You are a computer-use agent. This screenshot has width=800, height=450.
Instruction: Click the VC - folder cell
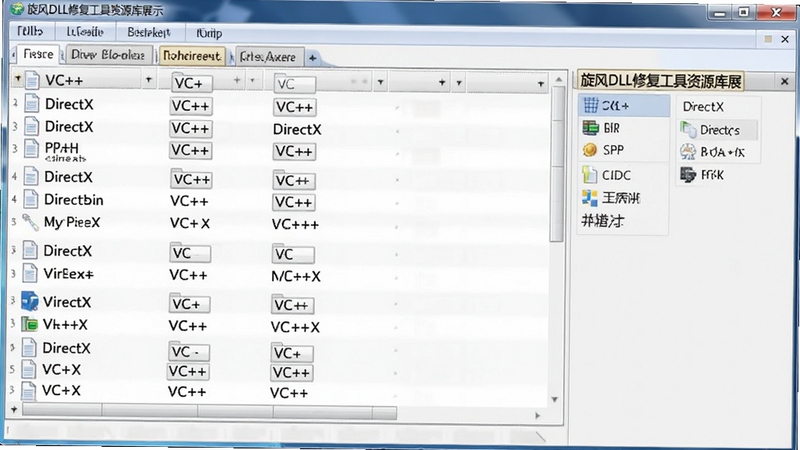click(x=189, y=351)
